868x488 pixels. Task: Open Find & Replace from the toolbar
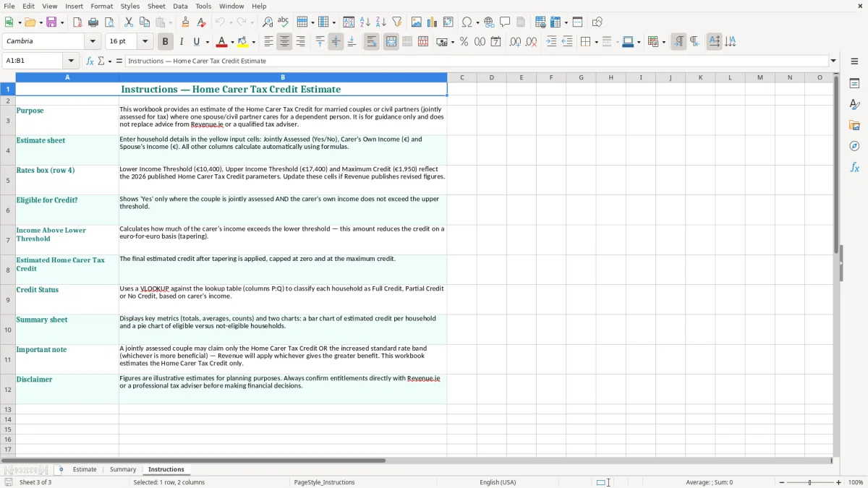268,22
